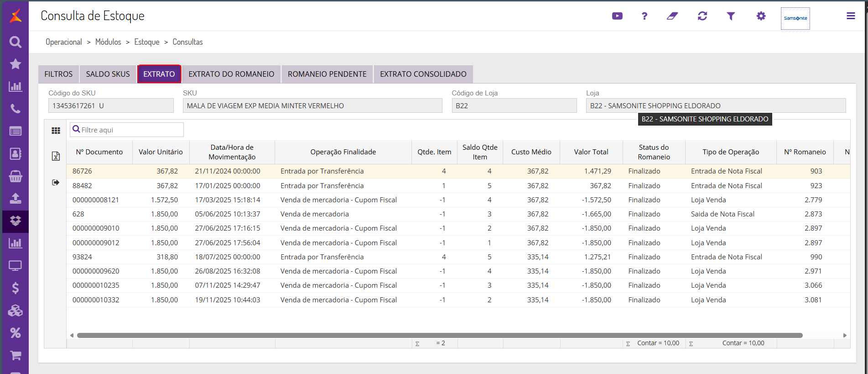Switch to the FILTROS tab
868x374 pixels.
tap(58, 74)
